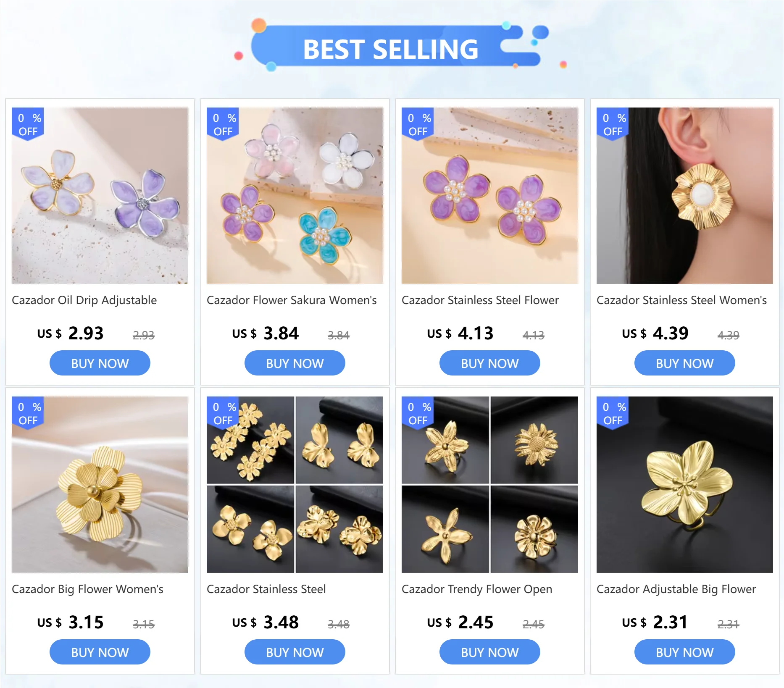784x688 pixels.
Task: Click the BEST SELLING banner heading
Action: click(x=391, y=49)
